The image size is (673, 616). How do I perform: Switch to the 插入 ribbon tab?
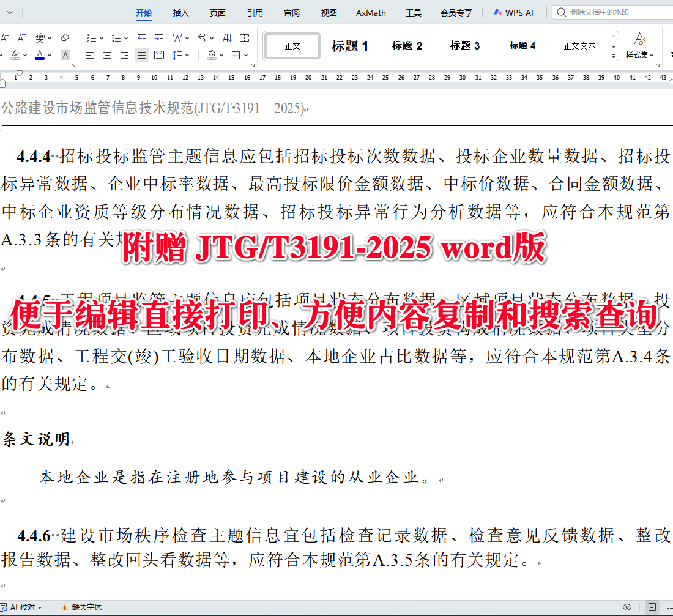coord(180,12)
